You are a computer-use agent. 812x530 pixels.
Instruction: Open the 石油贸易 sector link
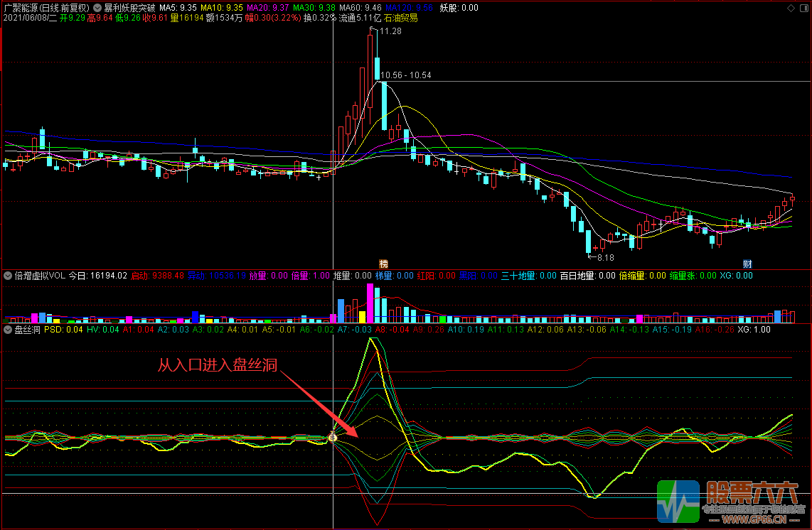point(401,18)
